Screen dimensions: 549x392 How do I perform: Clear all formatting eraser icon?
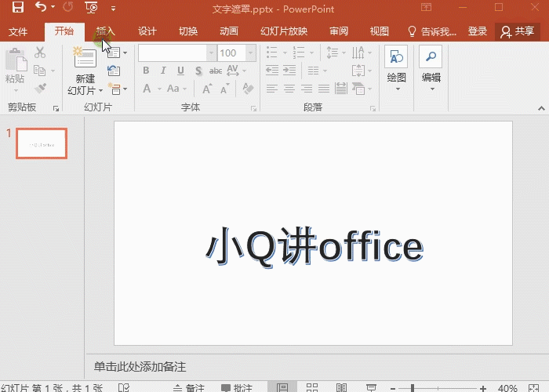click(248, 89)
